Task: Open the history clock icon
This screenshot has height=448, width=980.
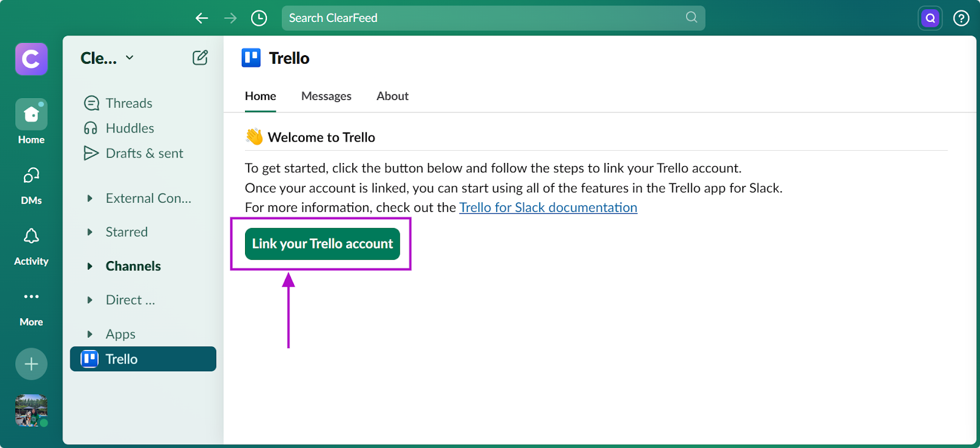Action: (x=259, y=18)
